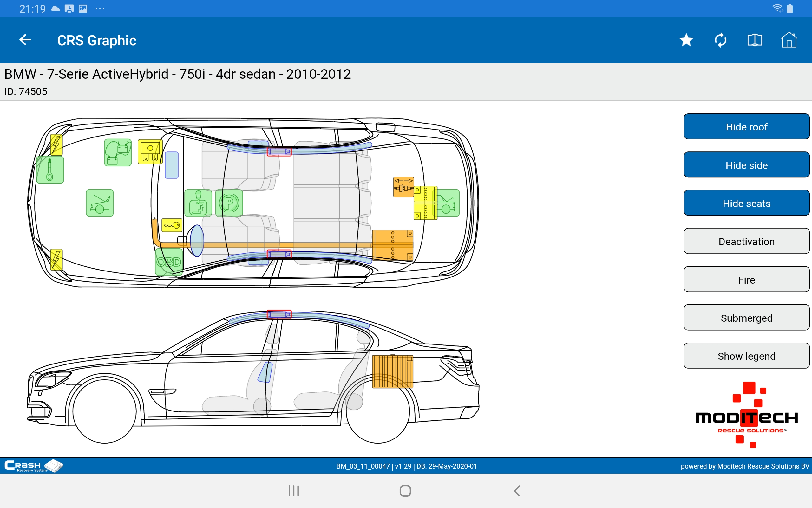The height and width of the screenshot is (508, 812).
Task: Tap Android recent apps navigation button
Action: click(294, 491)
